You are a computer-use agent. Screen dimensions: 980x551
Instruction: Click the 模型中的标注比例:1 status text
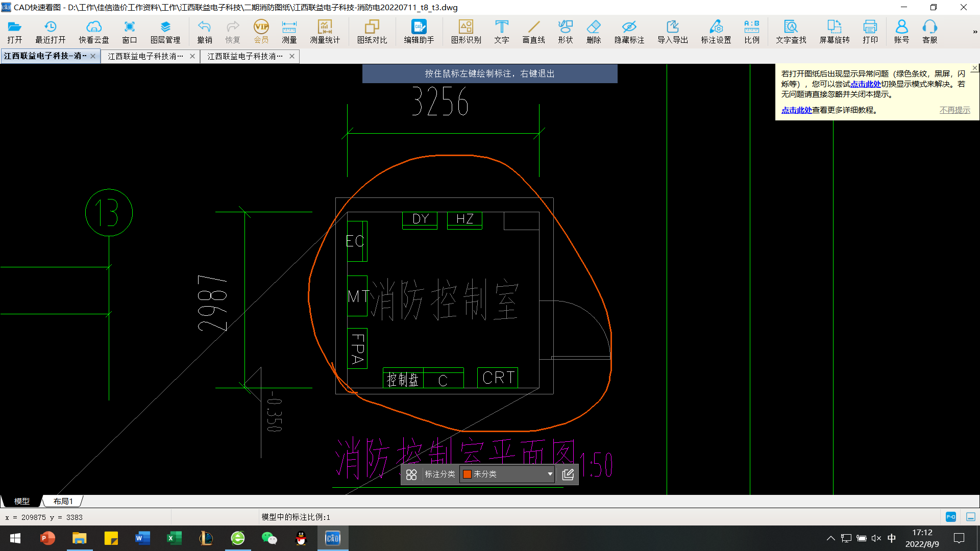[296, 517]
